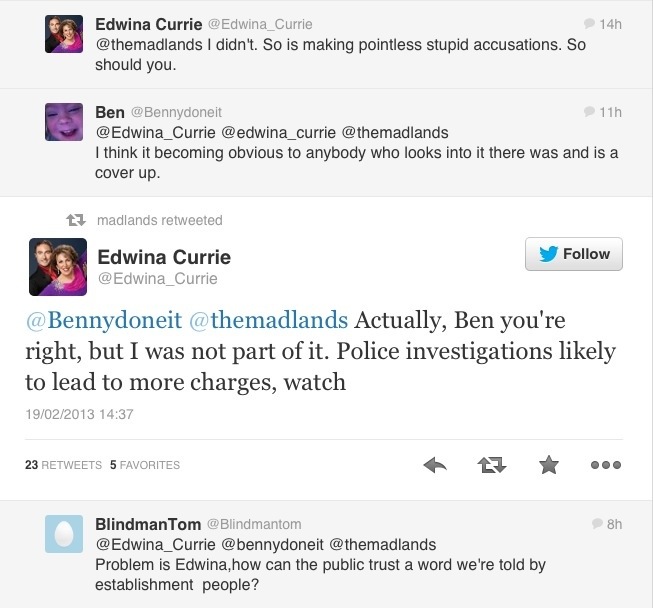Favorite the main tweet with star icon
The image size is (653, 608).
point(549,464)
